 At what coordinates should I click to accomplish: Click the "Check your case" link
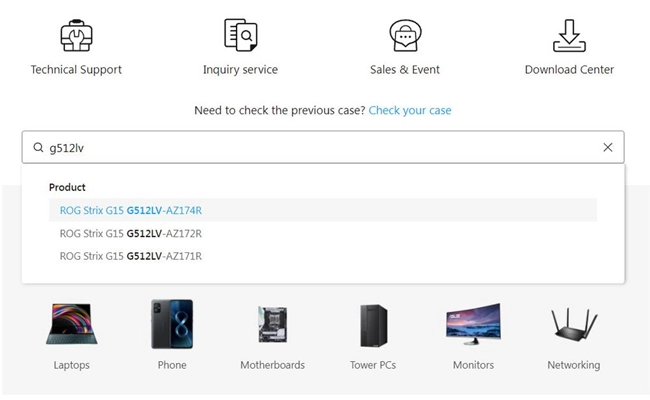pyautogui.click(x=410, y=110)
